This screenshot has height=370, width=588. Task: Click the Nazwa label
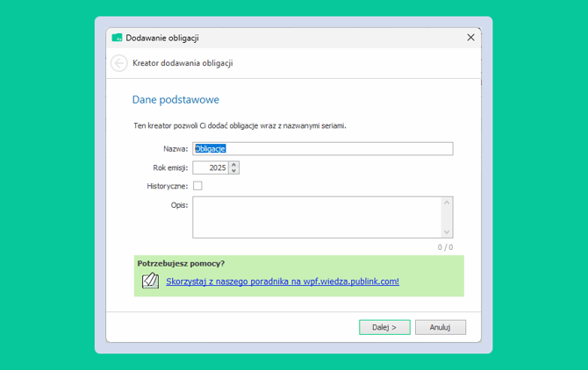176,149
